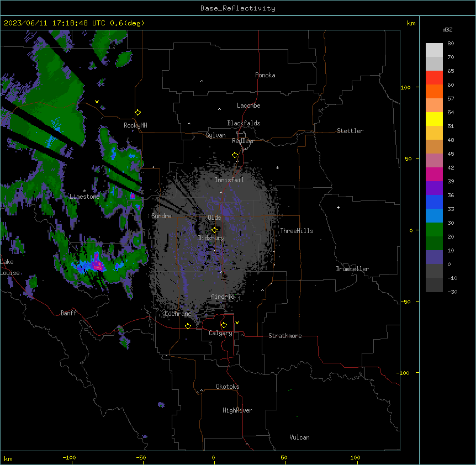Click the Drumheller city label
The width and height of the screenshot is (476, 465).
point(352,269)
